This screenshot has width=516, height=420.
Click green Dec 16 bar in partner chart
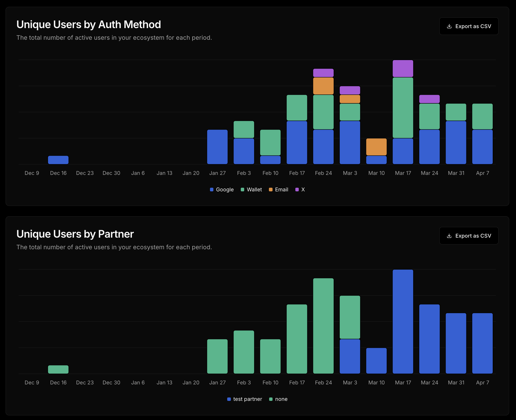click(58, 369)
